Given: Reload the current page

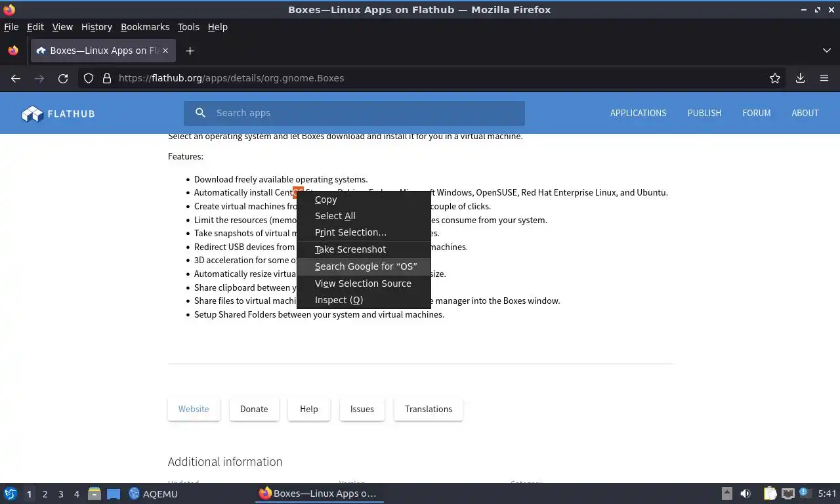Looking at the screenshot, I should click(63, 78).
